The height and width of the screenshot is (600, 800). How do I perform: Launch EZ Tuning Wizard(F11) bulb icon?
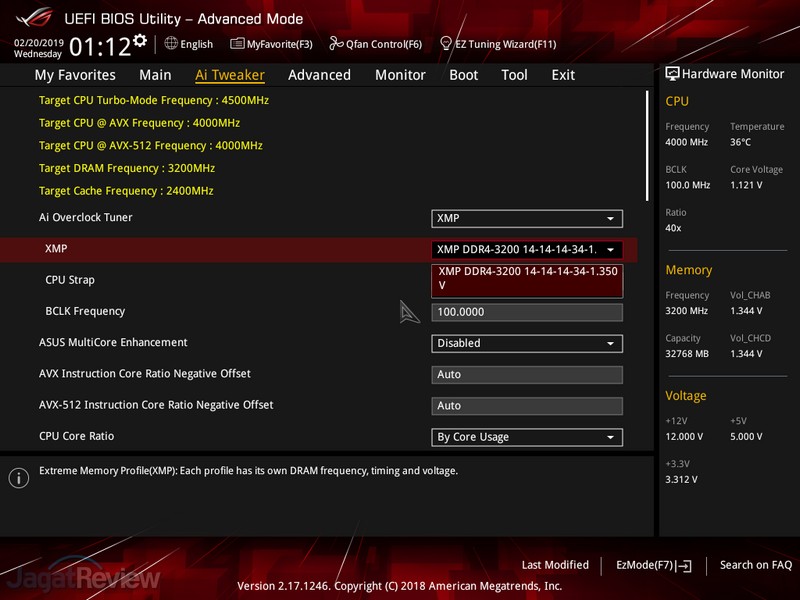[446, 44]
